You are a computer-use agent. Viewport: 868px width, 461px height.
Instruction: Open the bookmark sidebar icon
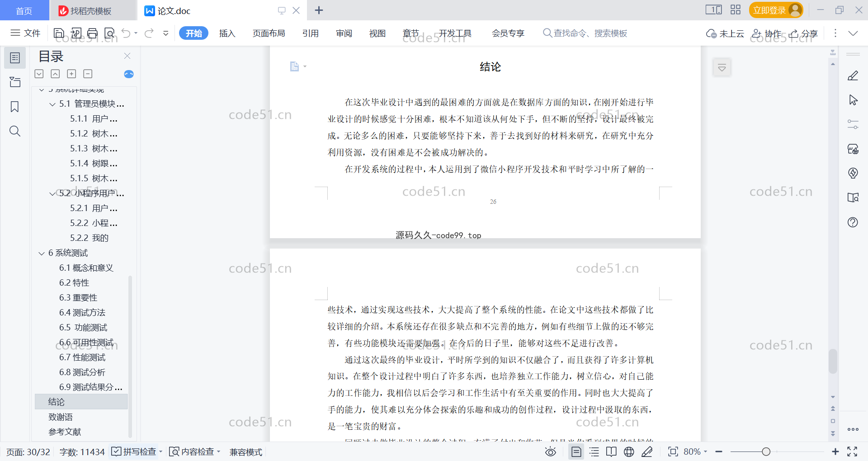(x=15, y=107)
